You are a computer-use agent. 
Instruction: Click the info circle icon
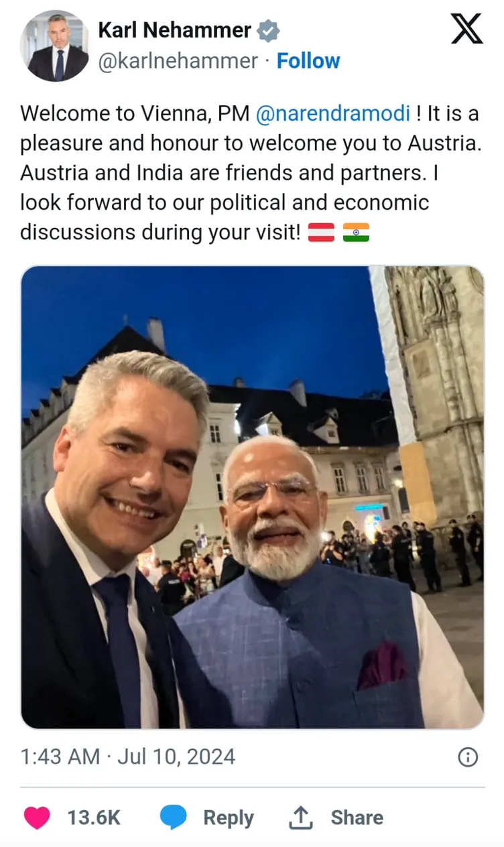coord(468,757)
